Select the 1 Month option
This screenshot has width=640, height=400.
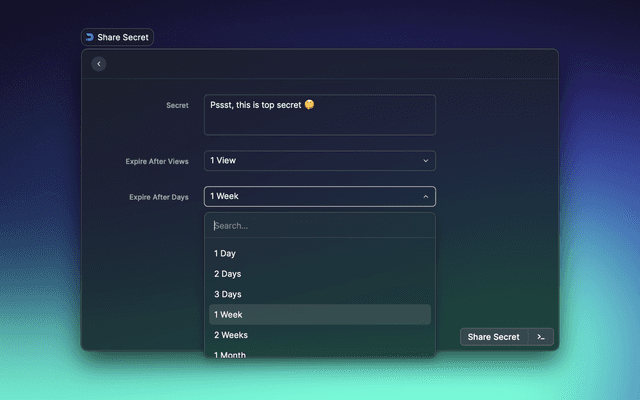230,354
